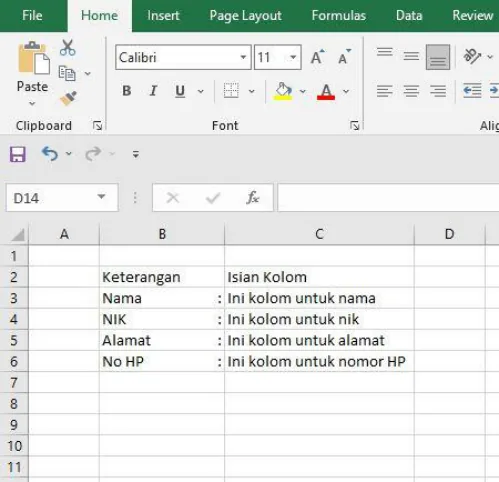Image resolution: width=499 pixels, height=482 pixels.
Task: Undo the last action
Action: [x=50, y=154]
